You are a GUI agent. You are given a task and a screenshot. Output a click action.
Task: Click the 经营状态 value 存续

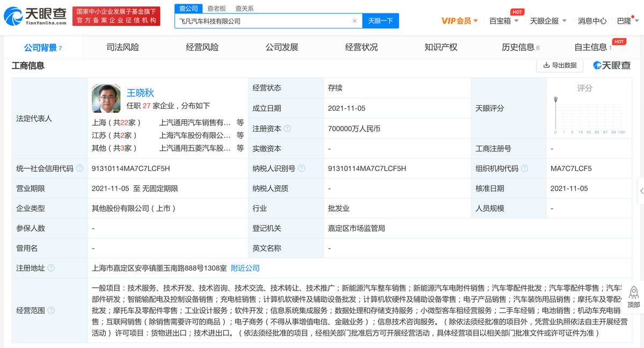pos(335,88)
